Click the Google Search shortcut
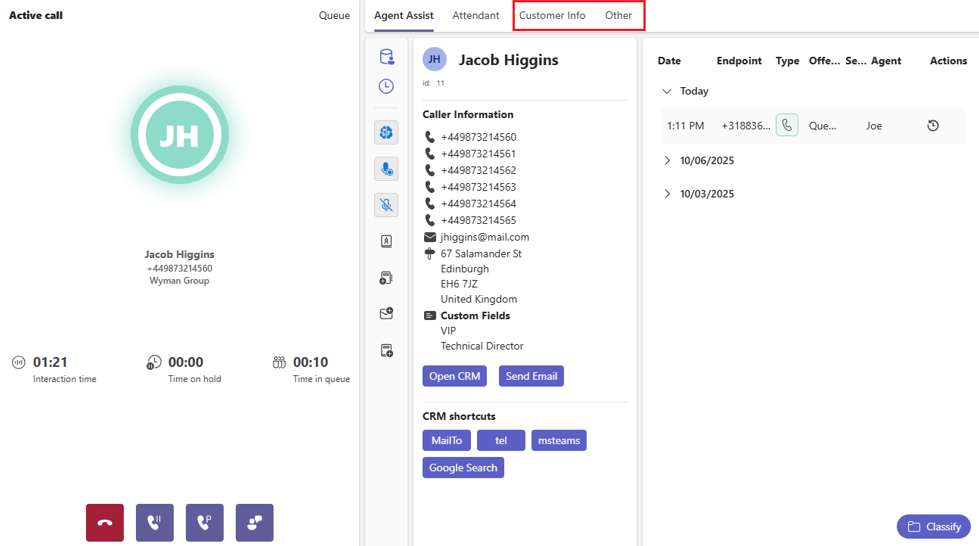This screenshot has width=979, height=546. 463,468
